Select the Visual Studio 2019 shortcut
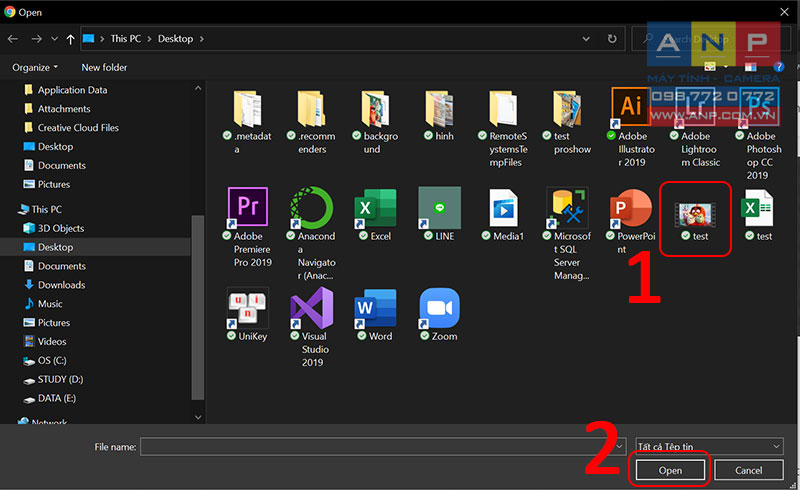The width and height of the screenshot is (800, 490). [x=311, y=308]
